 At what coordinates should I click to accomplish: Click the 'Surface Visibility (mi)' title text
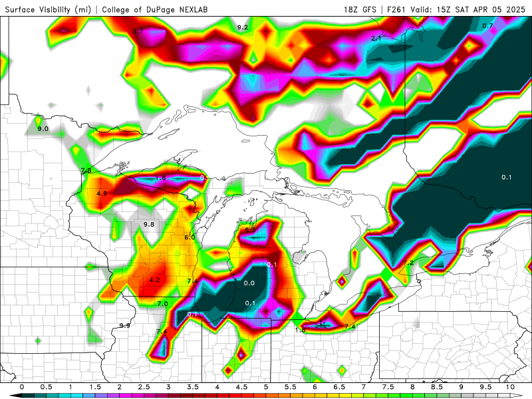48,9
